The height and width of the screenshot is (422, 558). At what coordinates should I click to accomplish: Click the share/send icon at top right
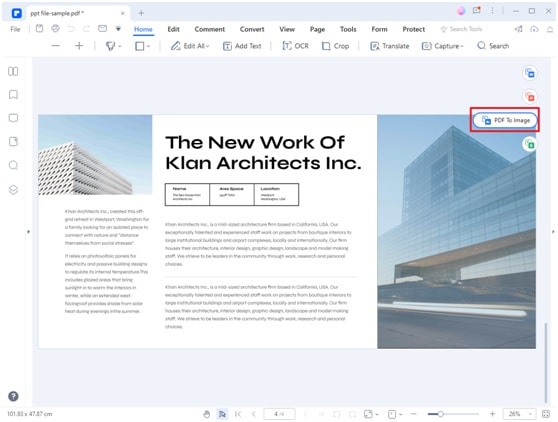pyautogui.click(x=518, y=29)
